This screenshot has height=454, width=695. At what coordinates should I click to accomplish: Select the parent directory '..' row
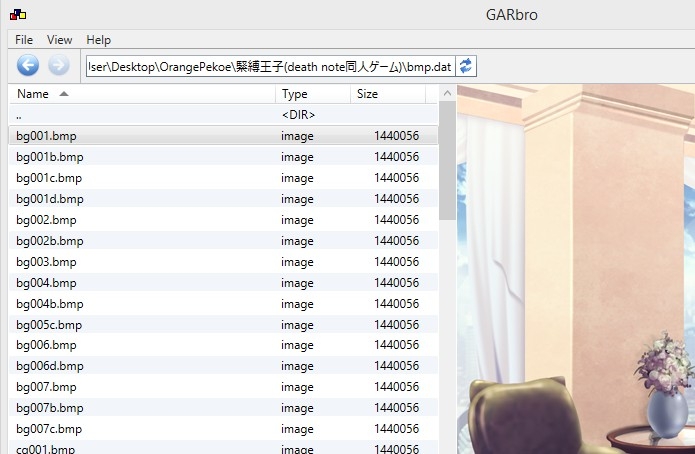(x=223, y=115)
